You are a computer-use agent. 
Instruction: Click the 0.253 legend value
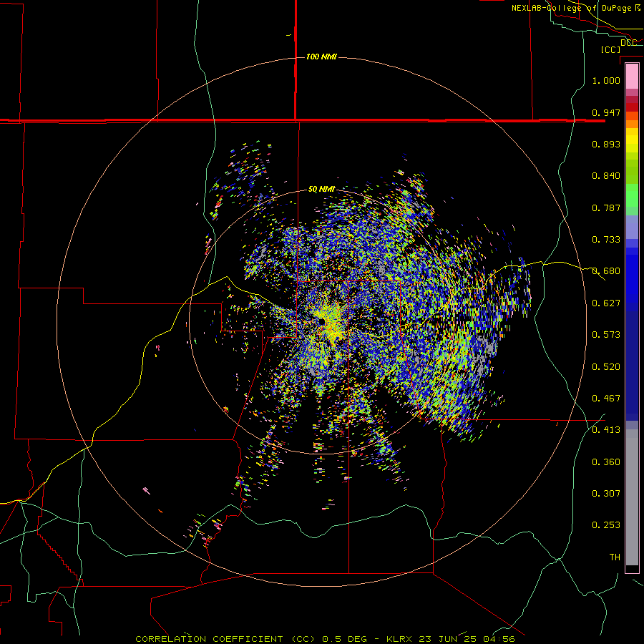[x=606, y=525]
